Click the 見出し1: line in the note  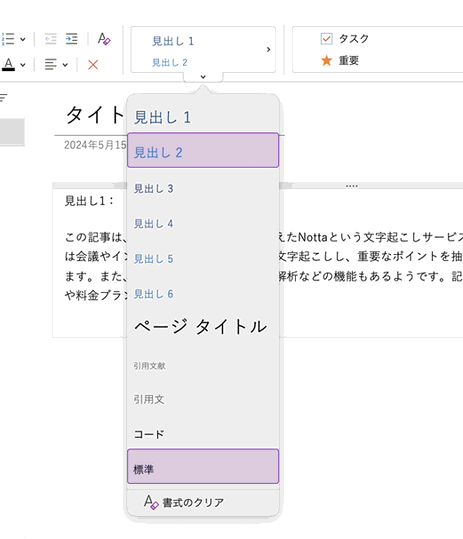[90, 201]
